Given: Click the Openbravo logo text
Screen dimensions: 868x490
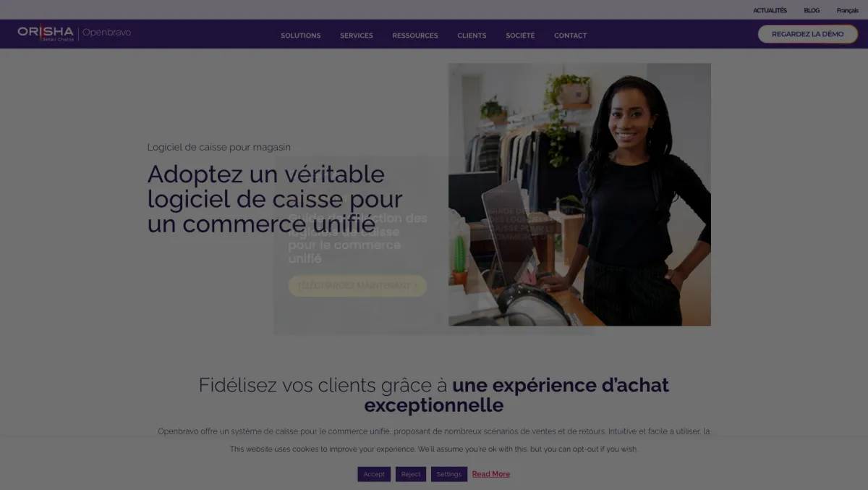Looking at the screenshot, I should [106, 33].
